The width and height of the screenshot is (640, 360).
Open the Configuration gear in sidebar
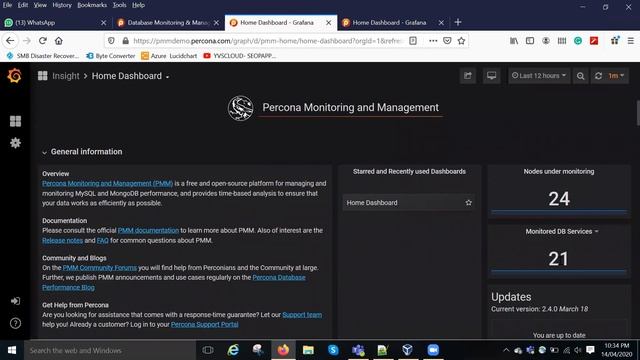click(x=16, y=143)
